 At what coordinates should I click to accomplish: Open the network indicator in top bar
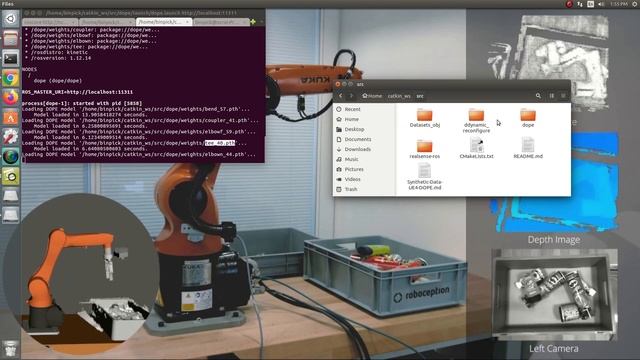coord(580,4)
